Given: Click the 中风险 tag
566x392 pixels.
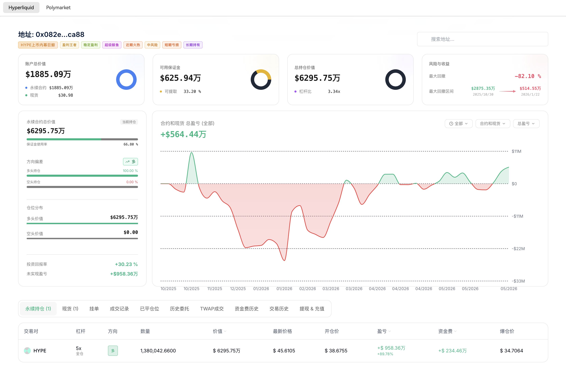Looking at the screenshot, I should pos(152,45).
